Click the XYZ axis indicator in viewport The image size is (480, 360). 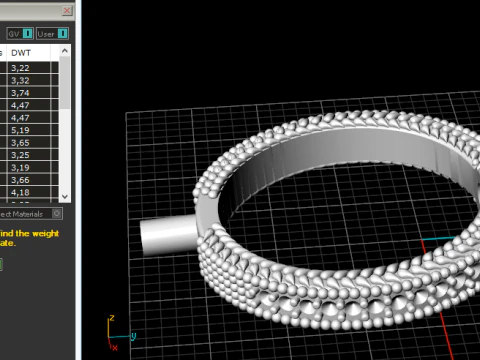(x=122, y=333)
